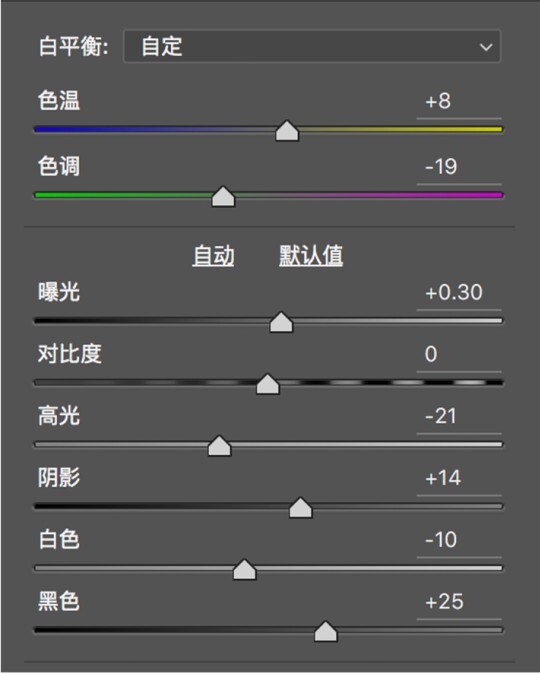Click the 色温 temperature slider handle

[287, 131]
